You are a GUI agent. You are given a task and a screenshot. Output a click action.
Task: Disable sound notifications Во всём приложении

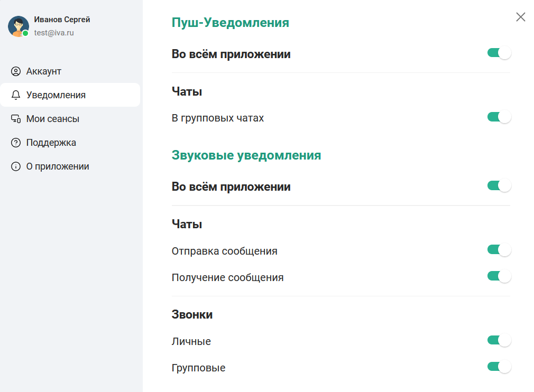pyautogui.click(x=499, y=185)
